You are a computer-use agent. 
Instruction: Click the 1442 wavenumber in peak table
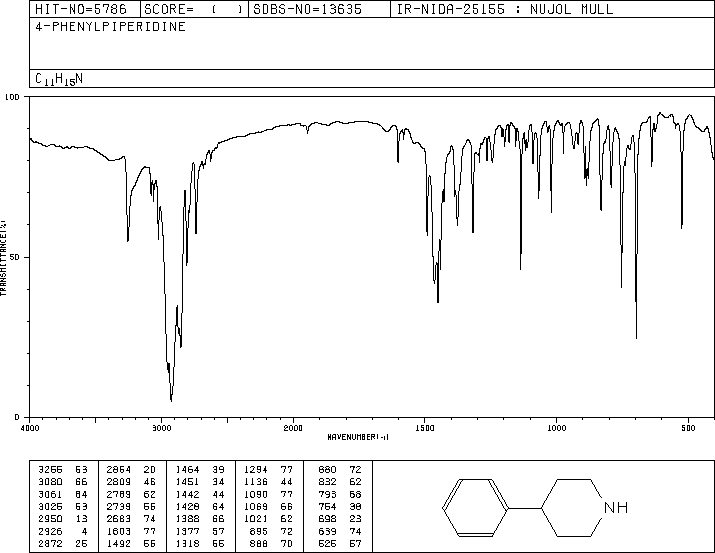pos(187,494)
